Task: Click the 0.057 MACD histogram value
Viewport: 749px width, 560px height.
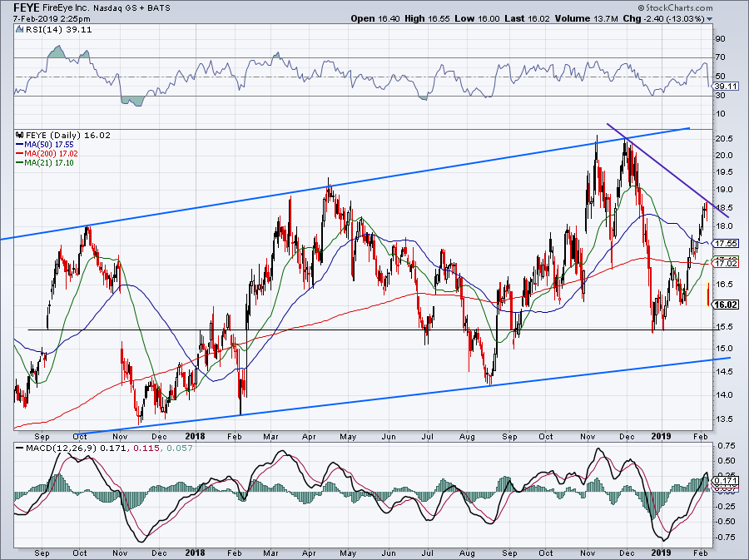Action: pyautogui.click(x=180, y=448)
